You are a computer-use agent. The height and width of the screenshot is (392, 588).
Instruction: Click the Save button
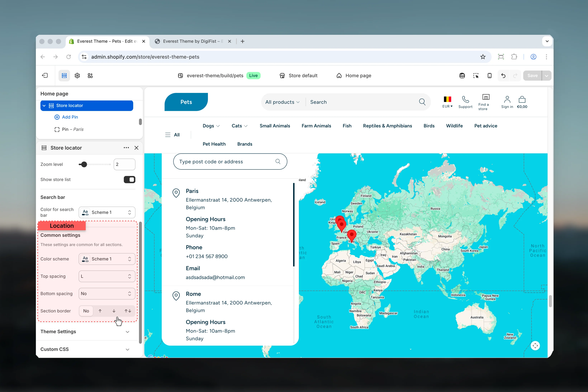(x=532, y=75)
